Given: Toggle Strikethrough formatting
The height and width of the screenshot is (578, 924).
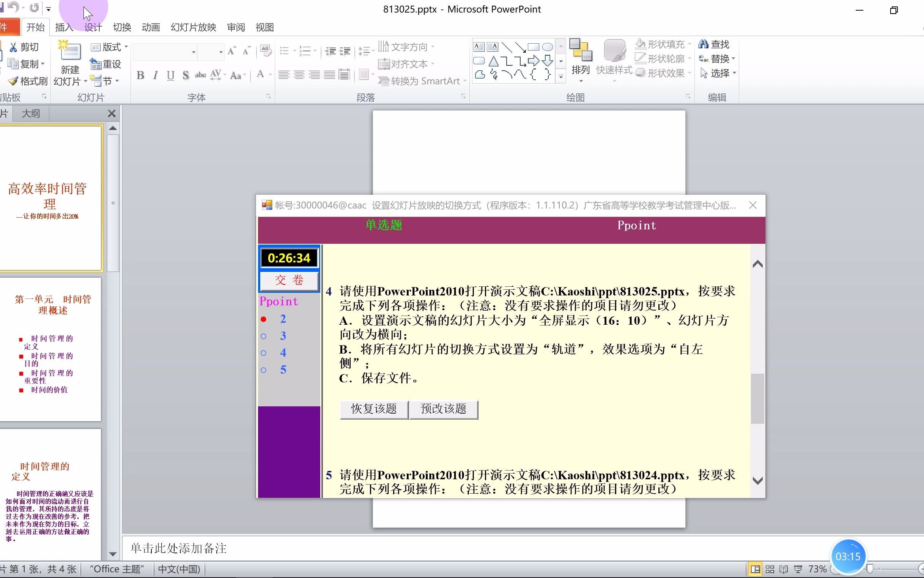Looking at the screenshot, I should click(200, 75).
